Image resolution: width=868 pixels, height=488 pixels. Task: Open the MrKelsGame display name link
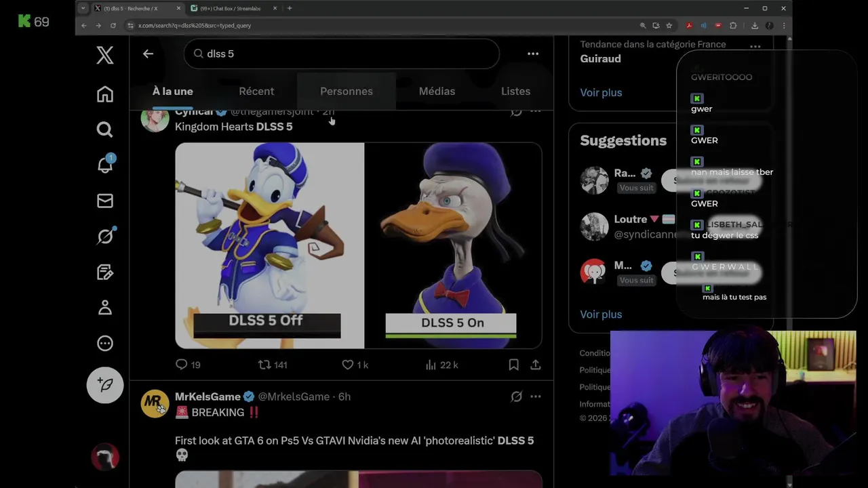(208, 396)
